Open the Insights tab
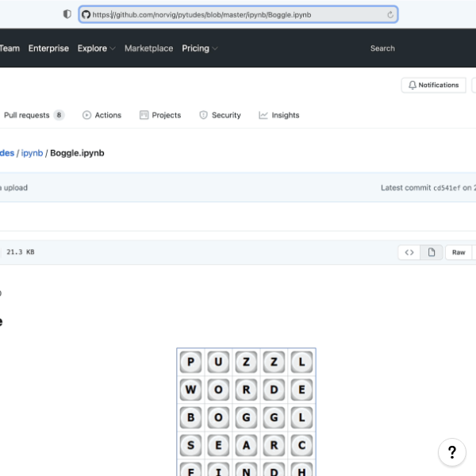The width and height of the screenshot is (476, 476). pos(279,115)
